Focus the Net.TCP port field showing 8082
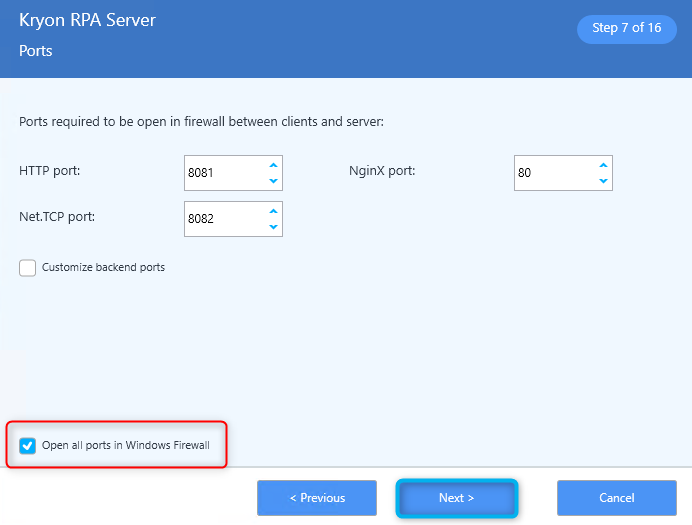The width and height of the screenshot is (692, 525). (222, 219)
